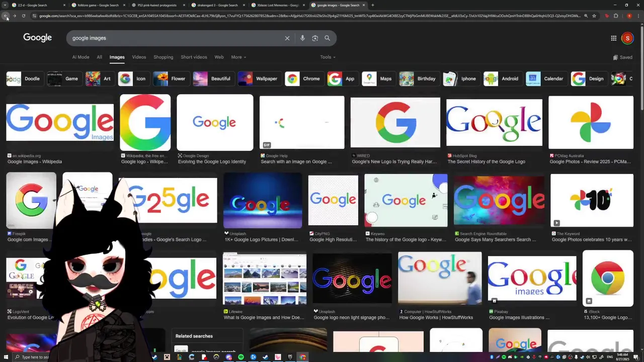Go to Google home via the logo
Screen dimensions: 644x362
pos(37,38)
